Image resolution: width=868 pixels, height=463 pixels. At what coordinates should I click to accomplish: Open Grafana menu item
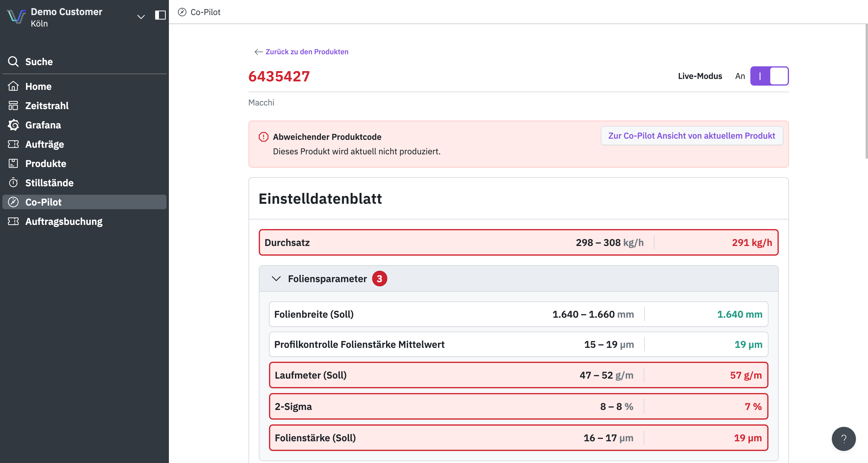coord(84,125)
